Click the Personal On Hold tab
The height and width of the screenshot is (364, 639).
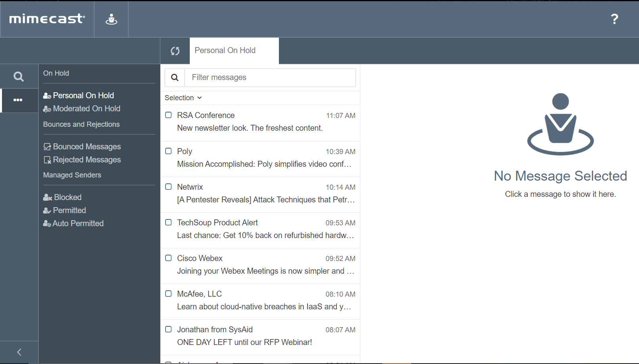[x=225, y=50]
